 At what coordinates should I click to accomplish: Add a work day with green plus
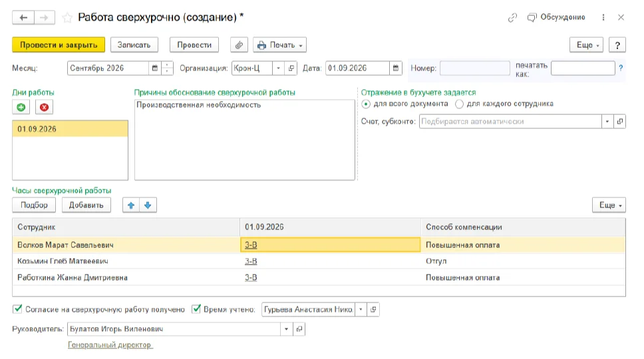[x=21, y=107]
